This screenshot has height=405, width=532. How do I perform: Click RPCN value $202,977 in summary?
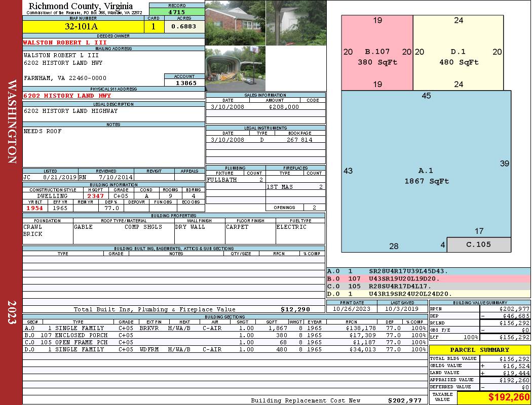point(514,309)
